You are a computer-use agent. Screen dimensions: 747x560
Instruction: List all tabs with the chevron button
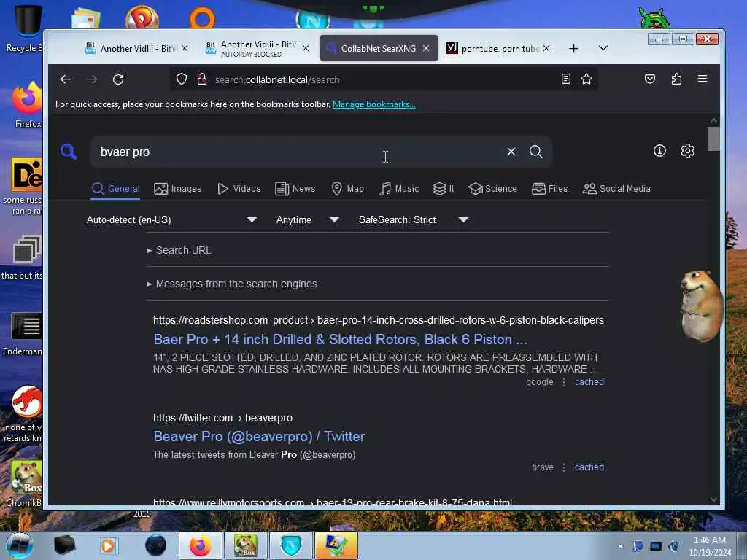(x=603, y=48)
